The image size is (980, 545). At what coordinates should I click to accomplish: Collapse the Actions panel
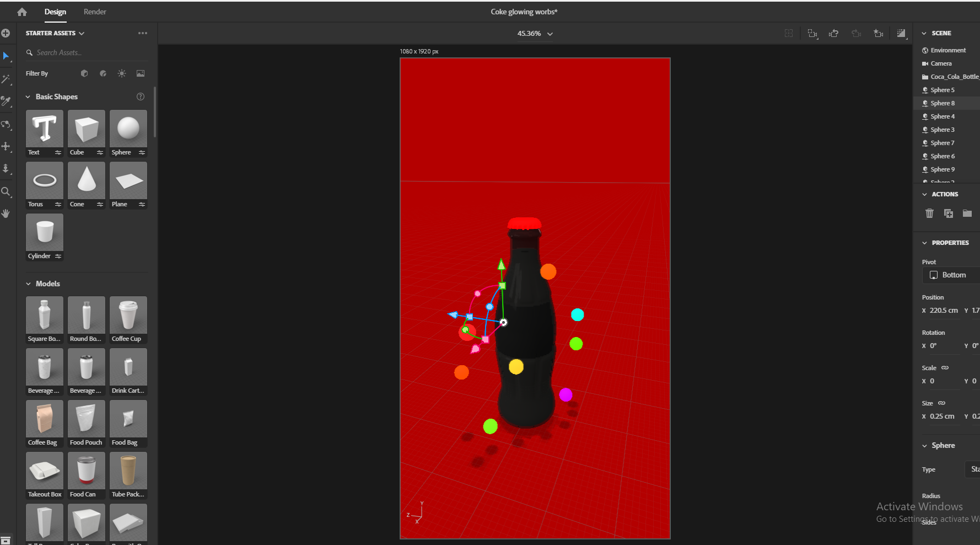(924, 194)
